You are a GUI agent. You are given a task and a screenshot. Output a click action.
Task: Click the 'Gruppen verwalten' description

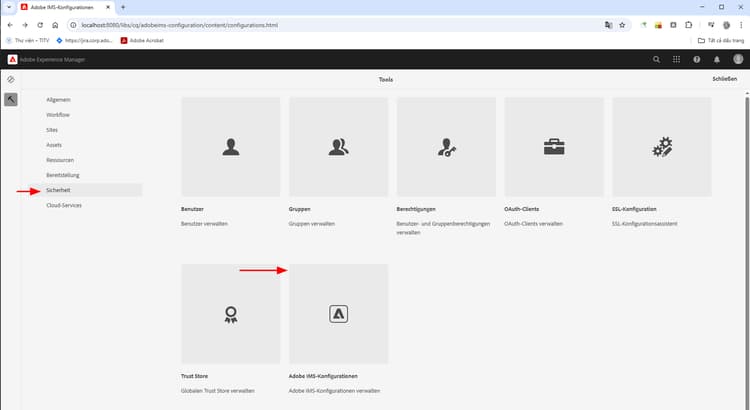click(x=312, y=223)
